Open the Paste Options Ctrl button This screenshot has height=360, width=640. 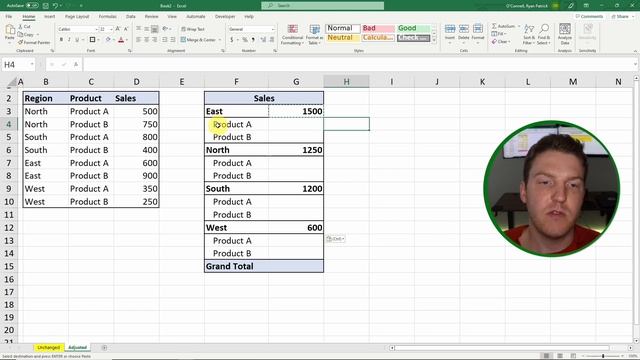[335, 239]
